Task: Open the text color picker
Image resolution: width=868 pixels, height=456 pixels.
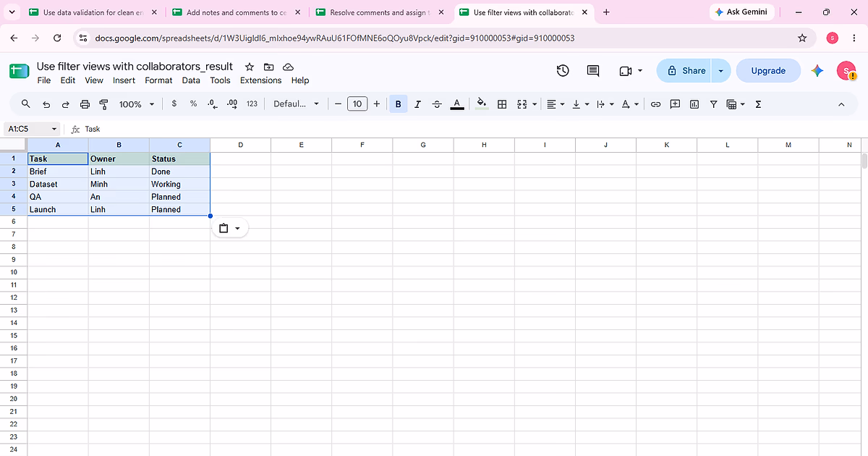Action: [x=457, y=104]
